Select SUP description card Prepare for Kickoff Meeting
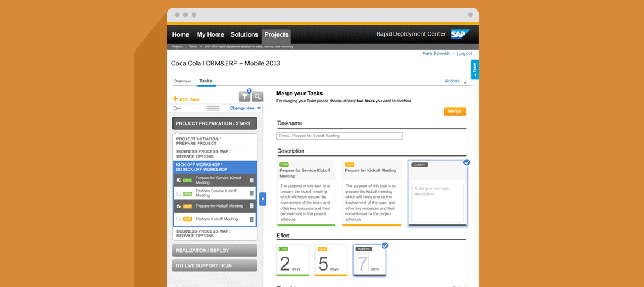The width and height of the screenshot is (644, 287). [372, 193]
